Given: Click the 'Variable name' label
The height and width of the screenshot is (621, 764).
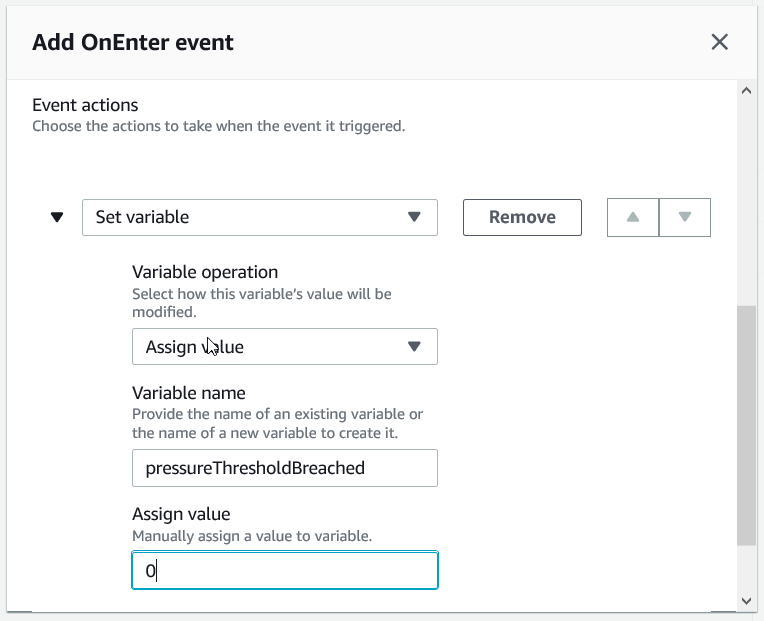Looking at the screenshot, I should coord(188,393).
